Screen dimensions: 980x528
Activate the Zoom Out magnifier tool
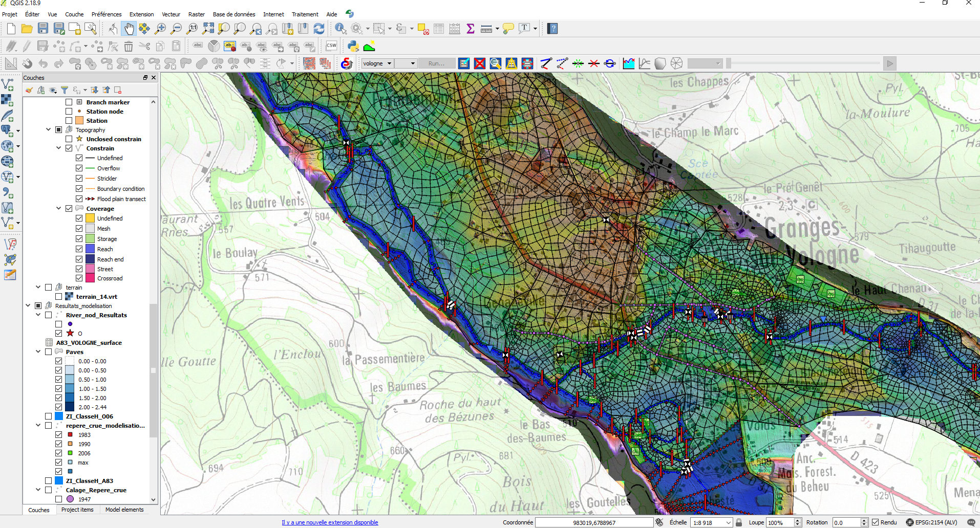pyautogui.click(x=176, y=29)
